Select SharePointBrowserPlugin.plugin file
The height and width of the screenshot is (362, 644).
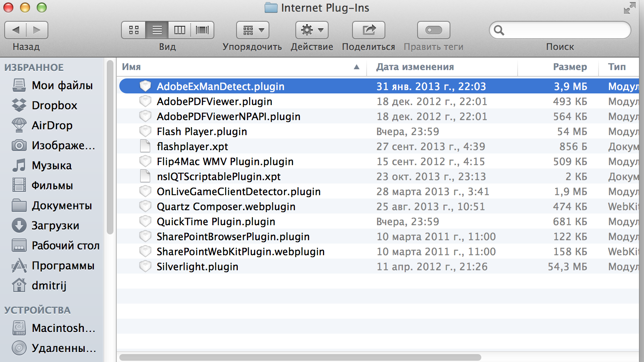(x=378, y=236)
